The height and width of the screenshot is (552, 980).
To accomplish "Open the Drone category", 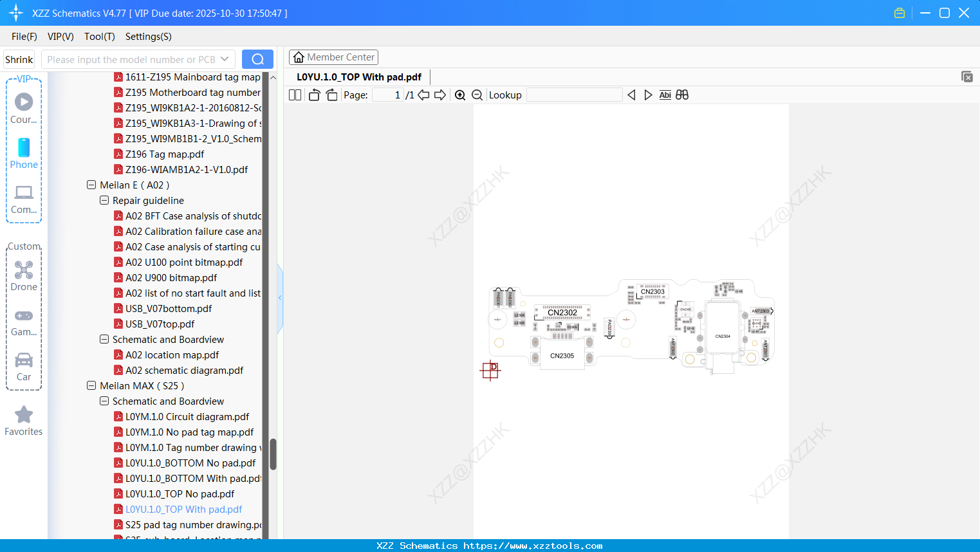I will (x=24, y=276).
